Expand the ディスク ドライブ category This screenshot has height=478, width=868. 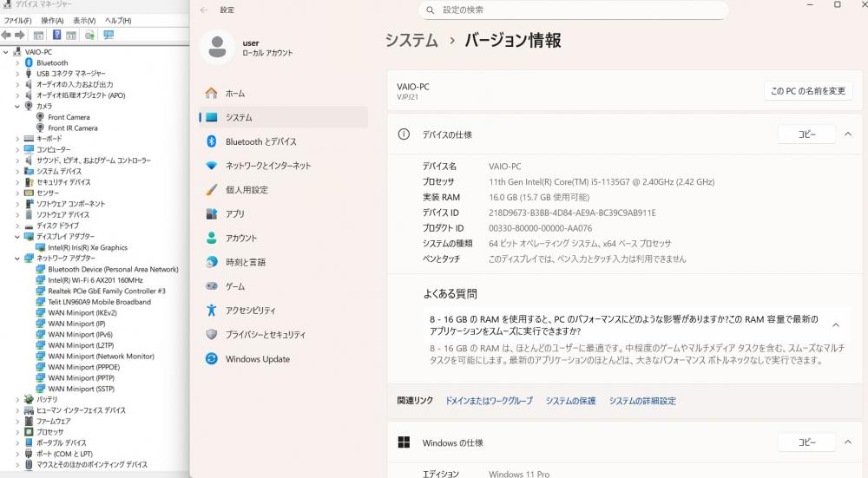coord(17,226)
